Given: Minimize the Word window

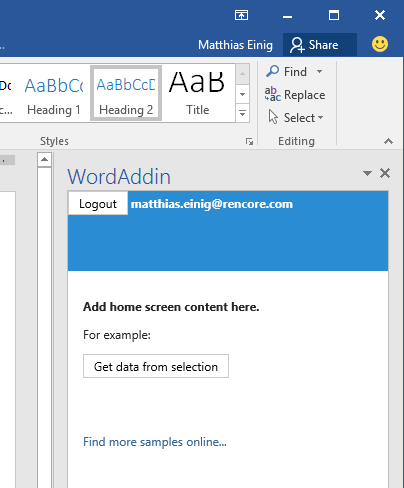Looking at the screenshot, I should [287, 16].
